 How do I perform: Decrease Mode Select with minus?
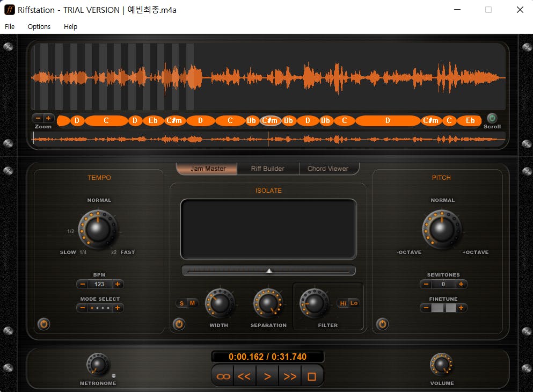point(83,308)
